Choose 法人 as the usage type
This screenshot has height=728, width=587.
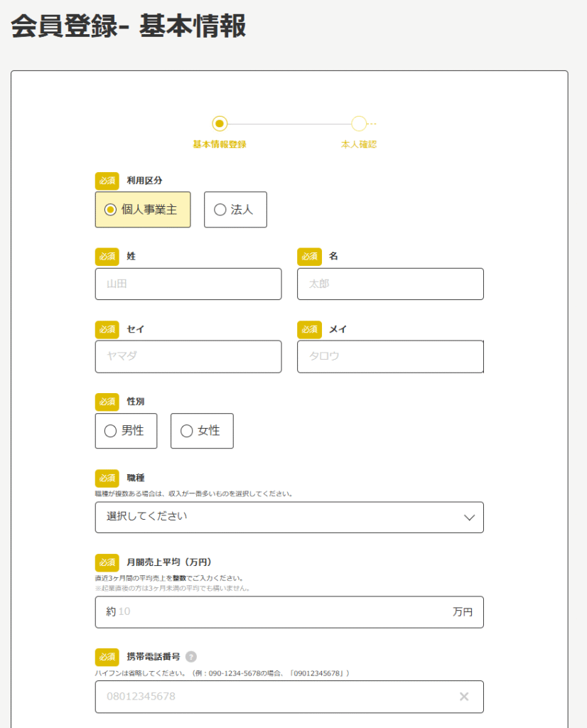tap(235, 210)
